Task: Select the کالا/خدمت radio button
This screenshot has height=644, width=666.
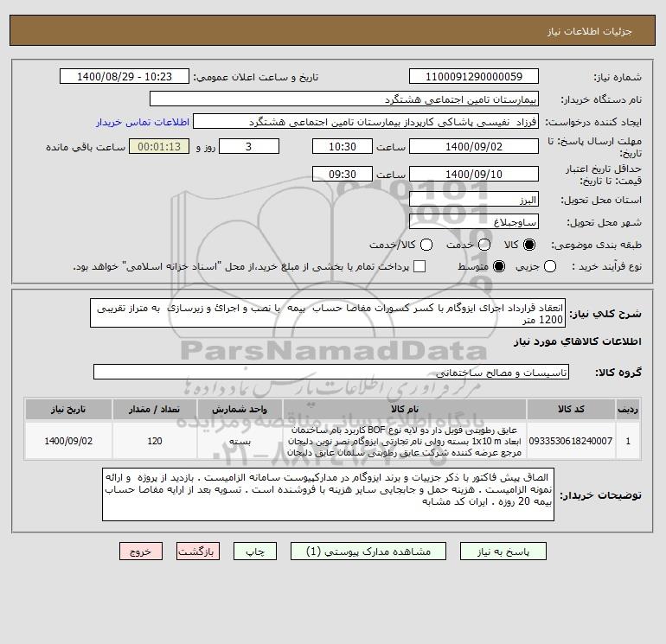Action: 426,245
